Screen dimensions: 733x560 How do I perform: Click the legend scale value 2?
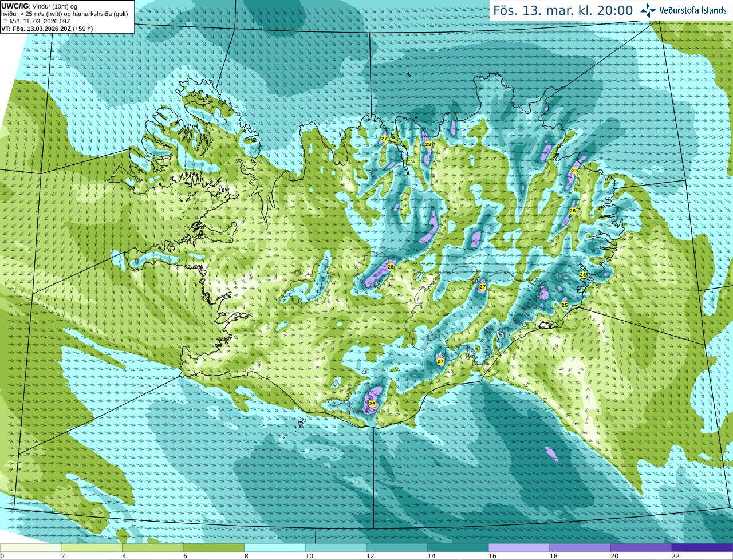coord(63,556)
